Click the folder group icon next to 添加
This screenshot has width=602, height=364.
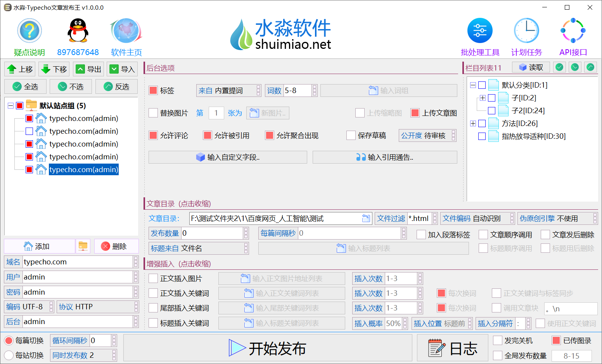click(83, 246)
